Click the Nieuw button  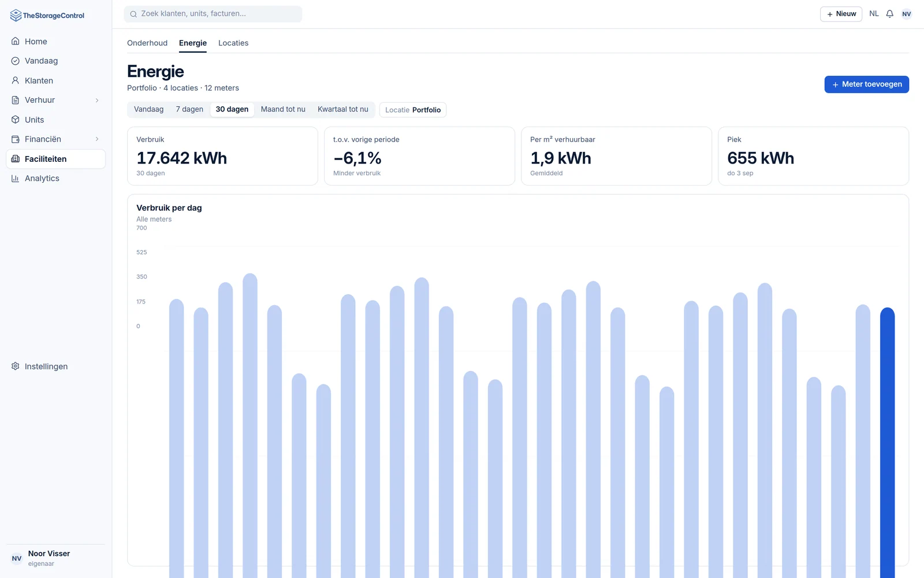pyautogui.click(x=841, y=14)
